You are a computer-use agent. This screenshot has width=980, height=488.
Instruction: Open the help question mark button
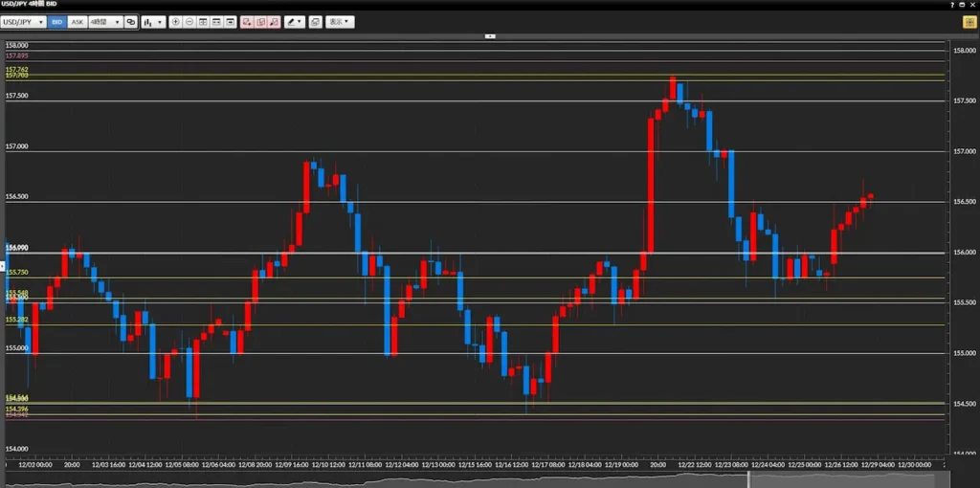(x=952, y=5)
